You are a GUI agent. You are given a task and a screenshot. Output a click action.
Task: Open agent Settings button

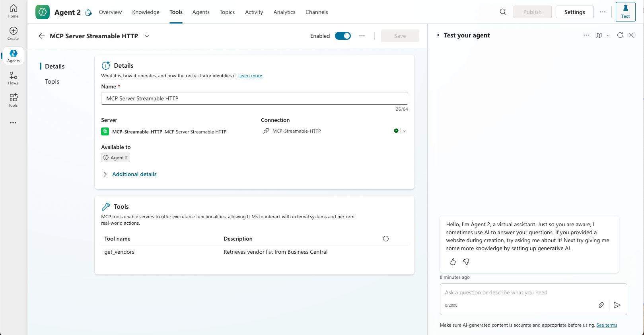tap(574, 12)
